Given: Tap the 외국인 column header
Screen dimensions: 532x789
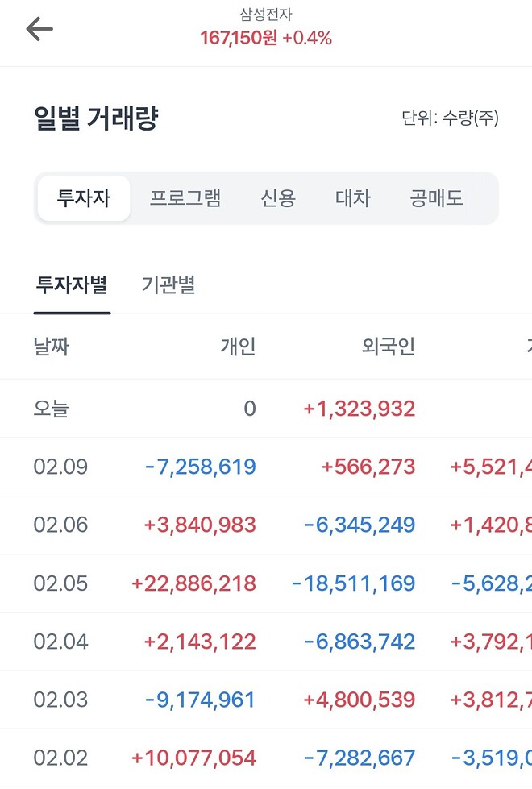Looking at the screenshot, I should click(387, 347).
